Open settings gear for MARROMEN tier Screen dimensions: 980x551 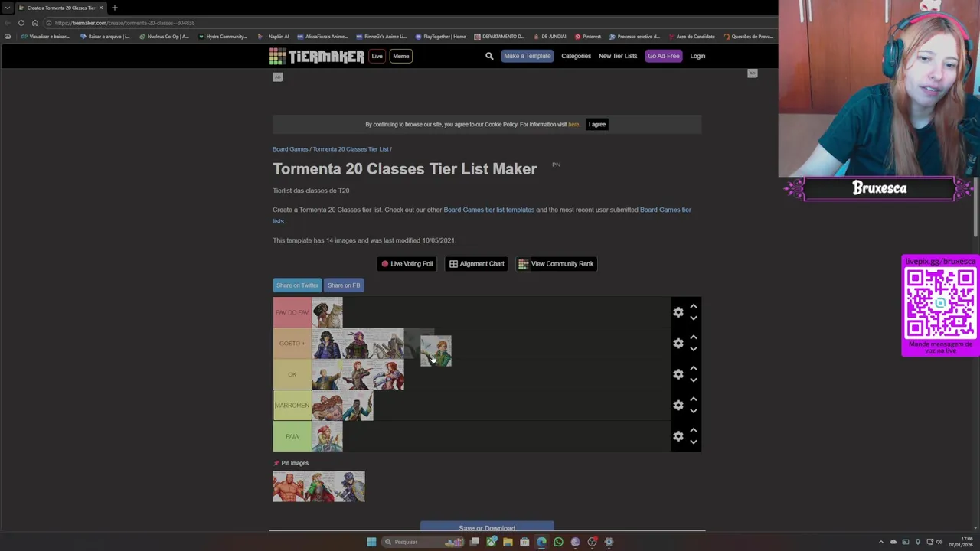(678, 405)
